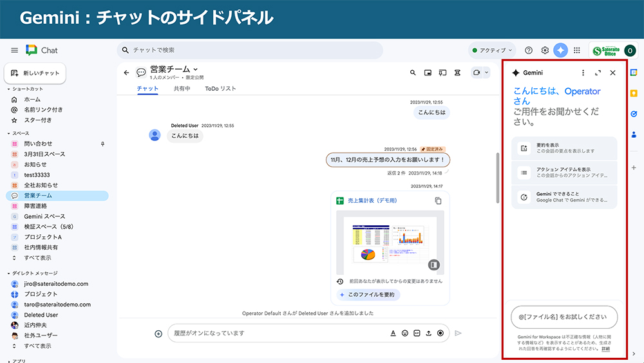Focus the チャットで検索 search field
This screenshot has width=644, height=363.
pos(250,50)
